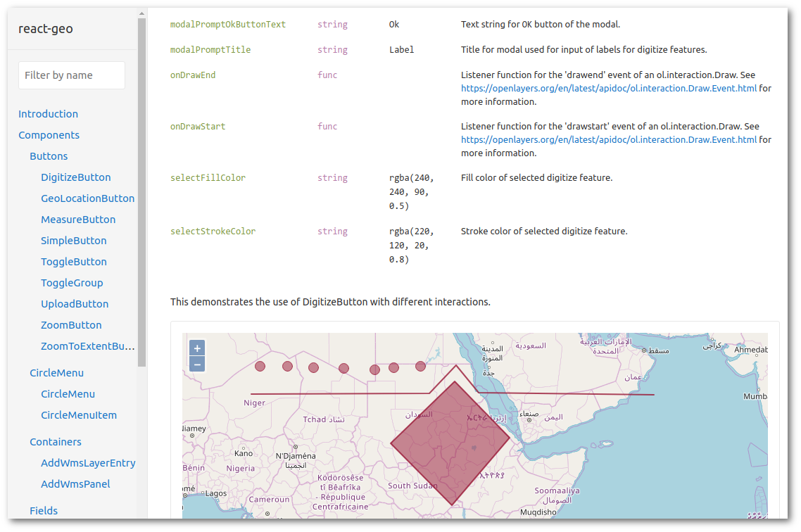Open AddWmsLayerEntry in the sidebar
Viewport: 801px width, 532px height.
click(x=89, y=462)
